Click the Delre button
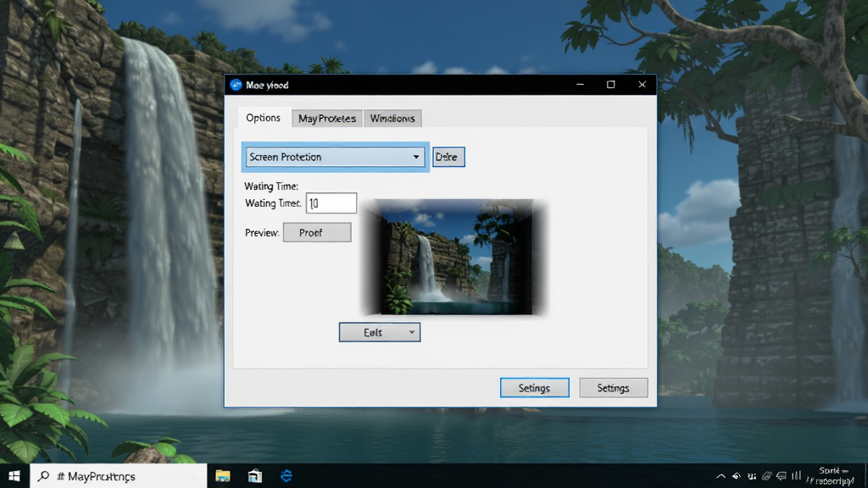This screenshot has height=488, width=868. click(x=448, y=157)
